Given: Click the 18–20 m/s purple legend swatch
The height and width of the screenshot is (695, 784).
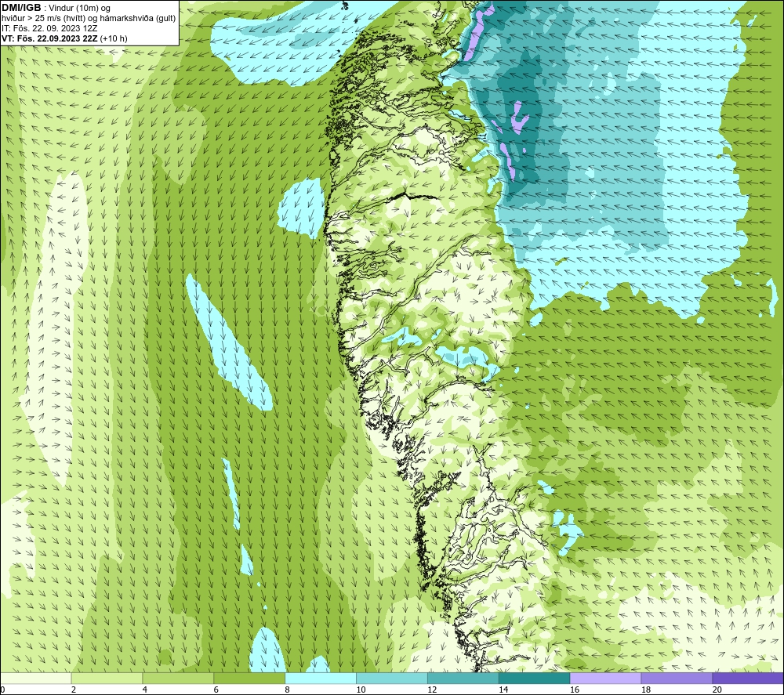Looking at the screenshot, I should click(x=677, y=679).
